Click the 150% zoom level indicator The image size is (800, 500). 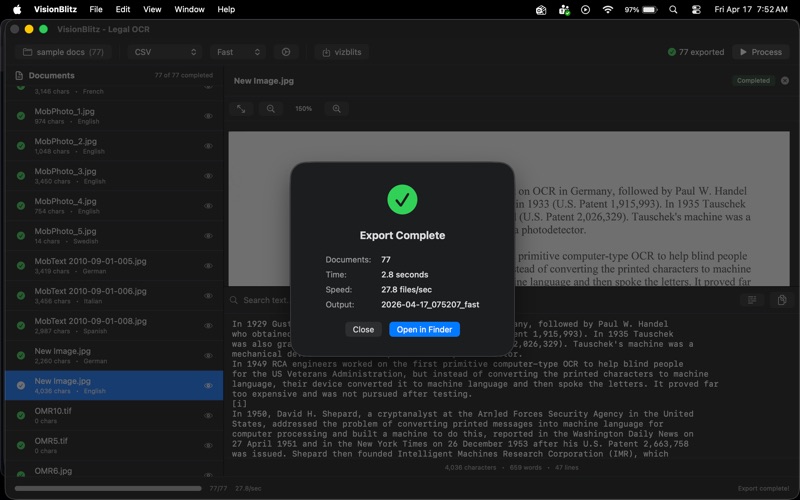tap(304, 109)
